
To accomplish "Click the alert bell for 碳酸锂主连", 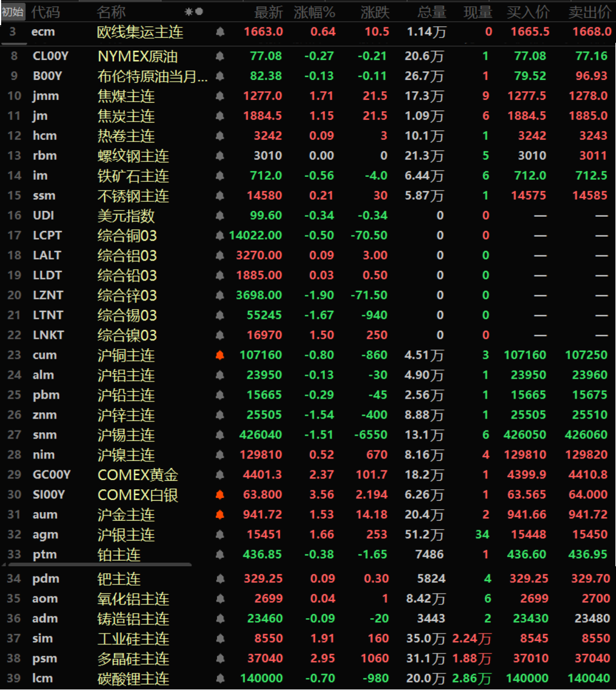I will [x=220, y=679].
